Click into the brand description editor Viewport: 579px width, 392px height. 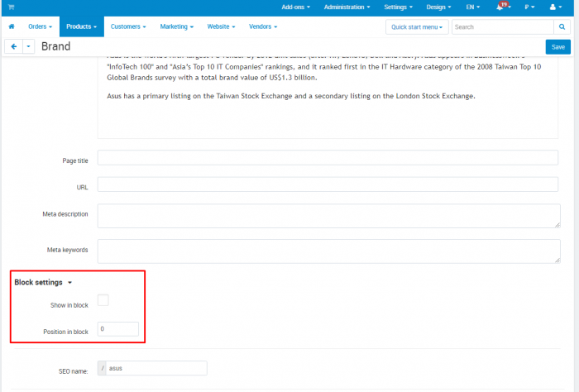point(328,98)
